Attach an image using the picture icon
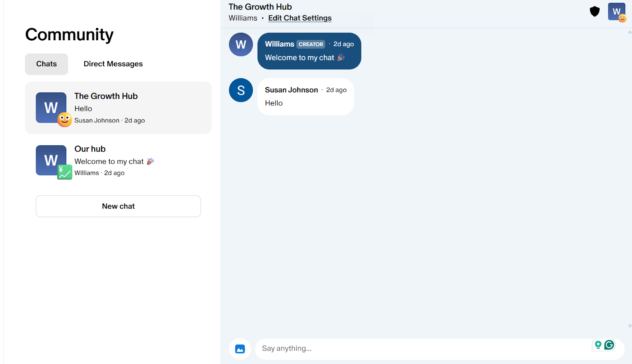The height and width of the screenshot is (364, 632). click(240, 349)
